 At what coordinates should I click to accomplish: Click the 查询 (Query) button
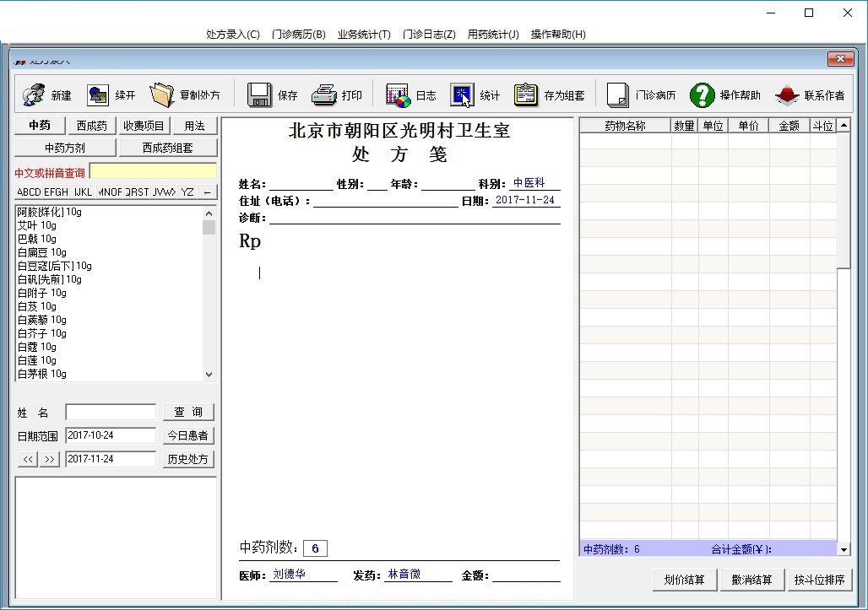pyautogui.click(x=188, y=412)
